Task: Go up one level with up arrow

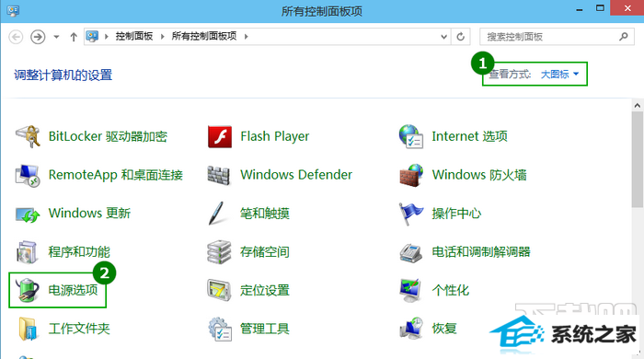Action: (74, 37)
